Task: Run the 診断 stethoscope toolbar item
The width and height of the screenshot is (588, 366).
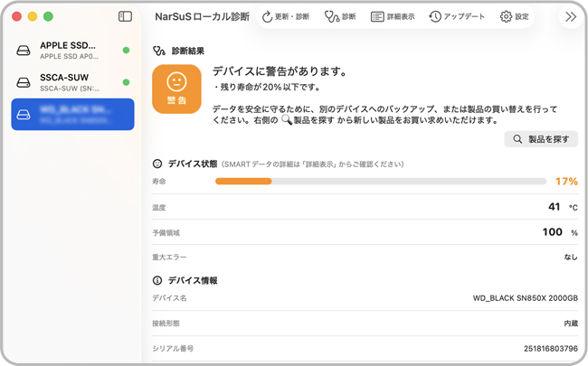Action: pos(340,16)
